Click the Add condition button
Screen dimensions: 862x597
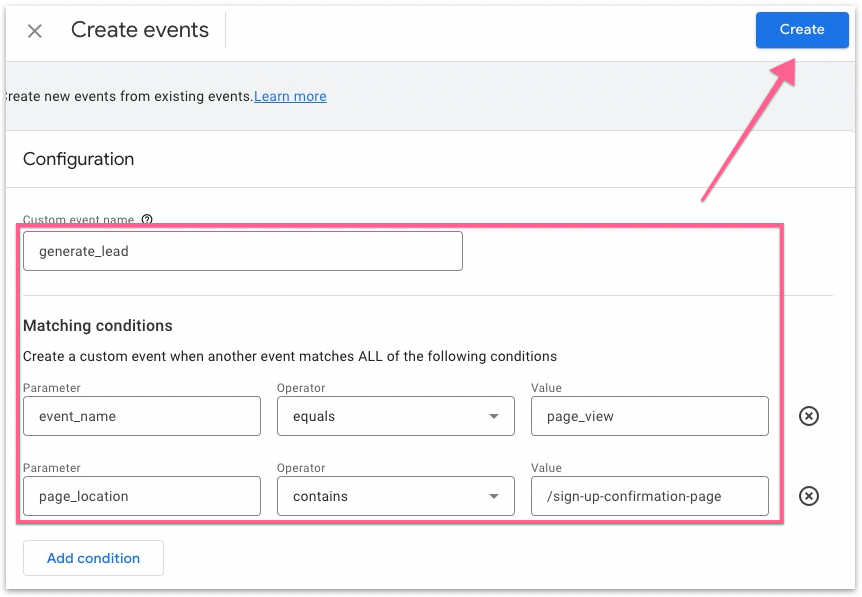pos(93,558)
